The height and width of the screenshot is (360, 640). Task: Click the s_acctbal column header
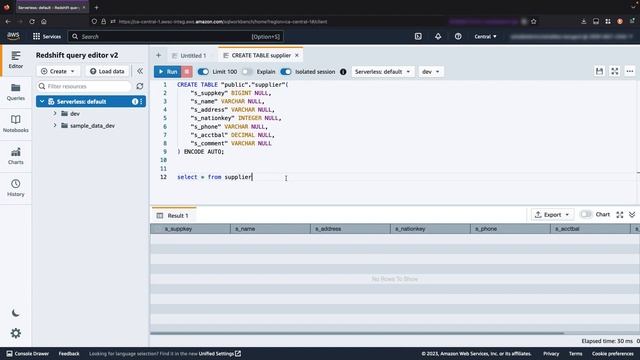coord(590,229)
